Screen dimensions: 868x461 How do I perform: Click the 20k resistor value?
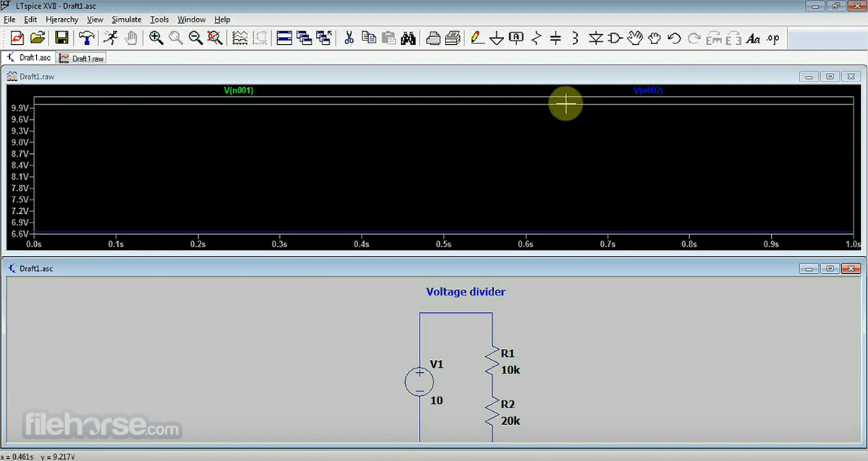(x=510, y=421)
